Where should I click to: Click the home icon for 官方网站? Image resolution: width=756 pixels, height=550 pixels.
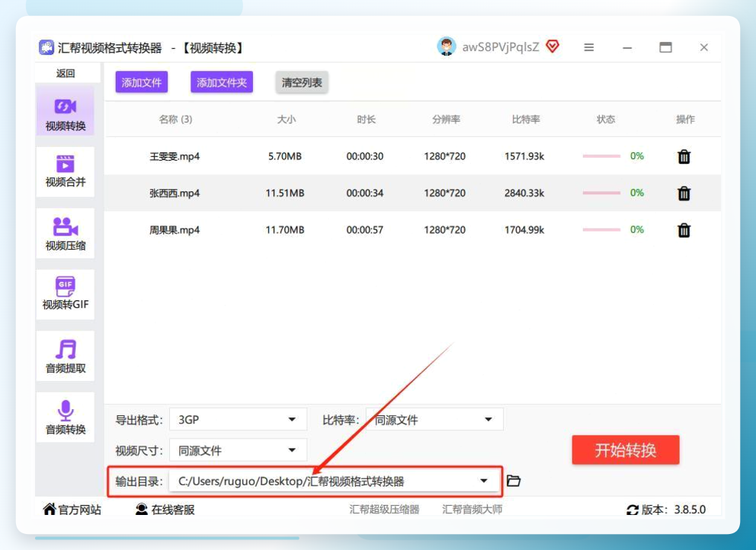coord(50,509)
